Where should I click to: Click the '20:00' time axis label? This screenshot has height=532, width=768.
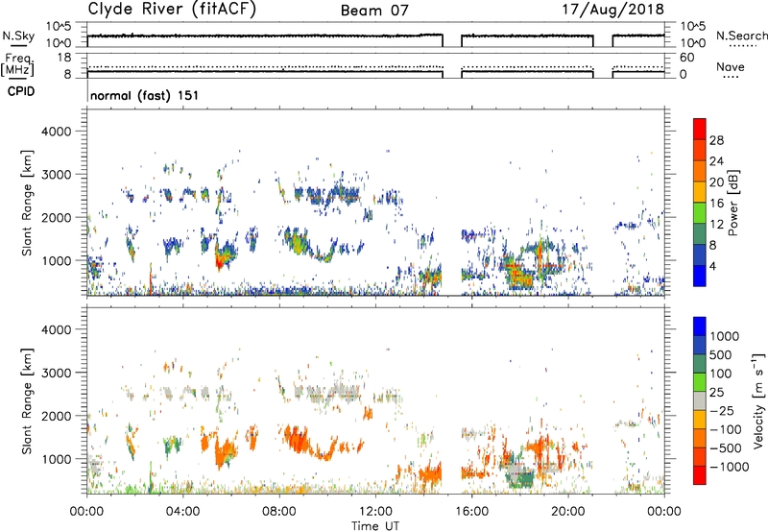tap(568, 512)
